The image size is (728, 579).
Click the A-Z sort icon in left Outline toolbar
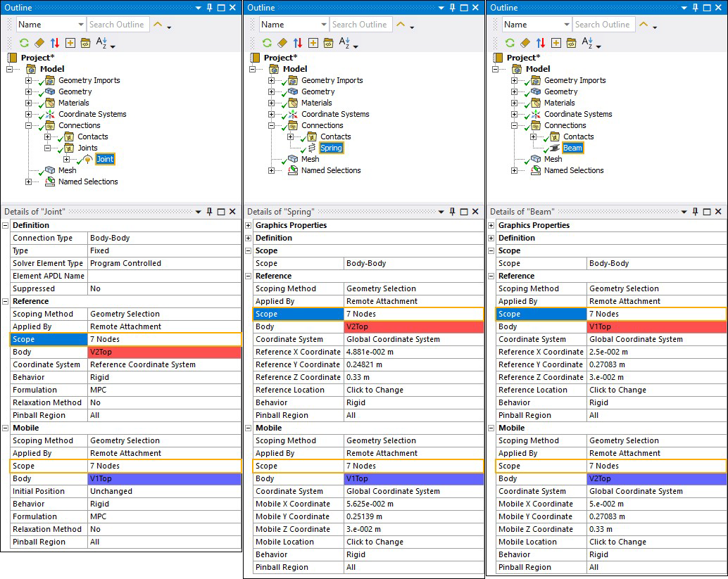click(x=101, y=43)
